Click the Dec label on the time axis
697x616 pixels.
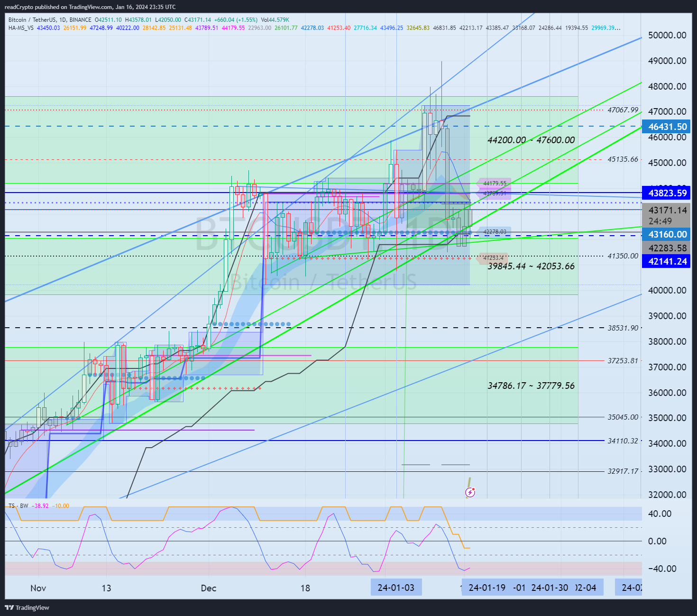[x=209, y=588]
